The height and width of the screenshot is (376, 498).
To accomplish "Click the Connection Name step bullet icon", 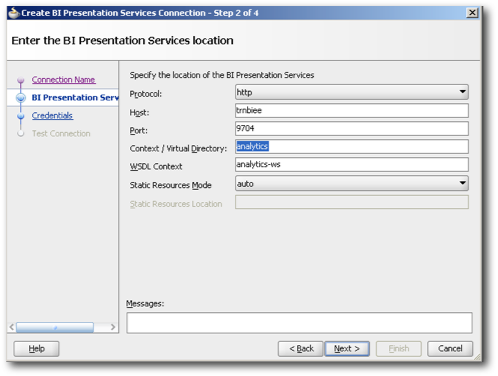I will (x=21, y=80).
